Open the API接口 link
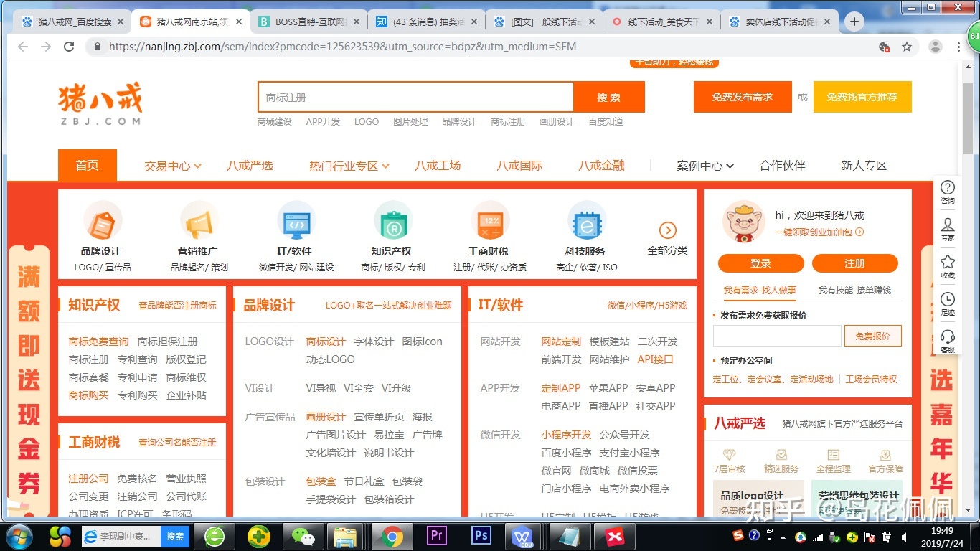This screenshot has height=551, width=980. [x=656, y=359]
